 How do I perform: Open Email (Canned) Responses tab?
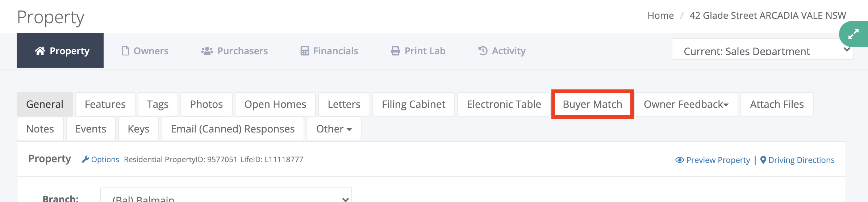click(233, 129)
